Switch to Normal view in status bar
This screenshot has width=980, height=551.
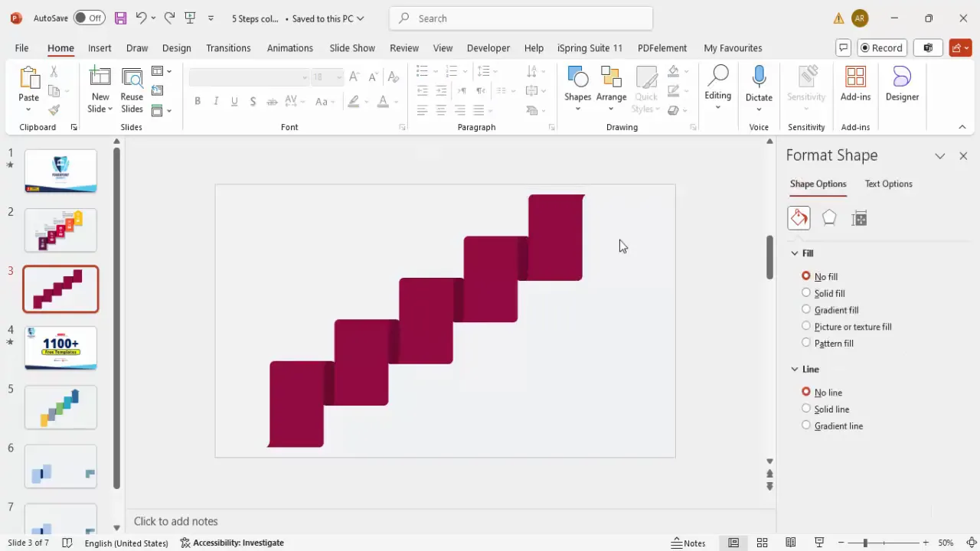point(733,543)
